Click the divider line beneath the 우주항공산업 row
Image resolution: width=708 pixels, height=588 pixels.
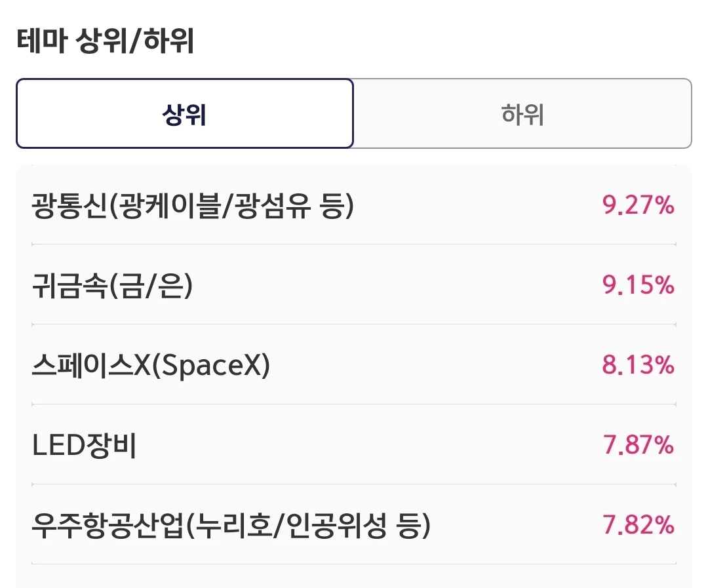tap(354, 564)
